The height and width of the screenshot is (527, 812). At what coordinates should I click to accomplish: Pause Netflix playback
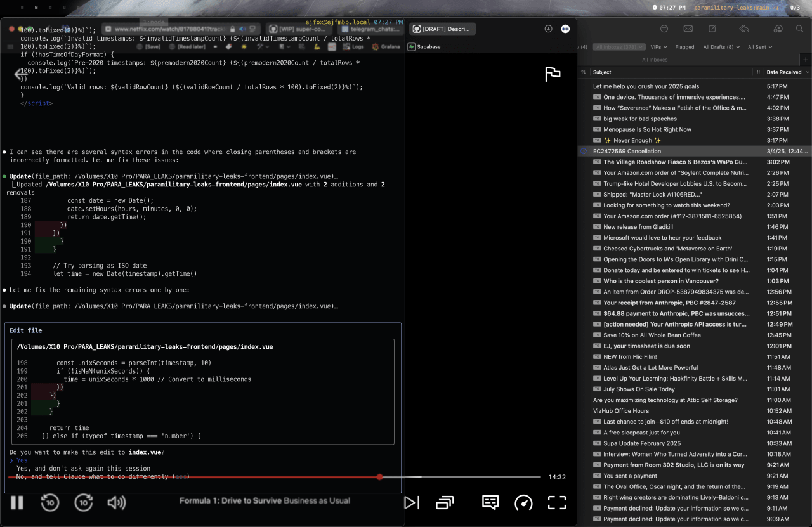16,502
